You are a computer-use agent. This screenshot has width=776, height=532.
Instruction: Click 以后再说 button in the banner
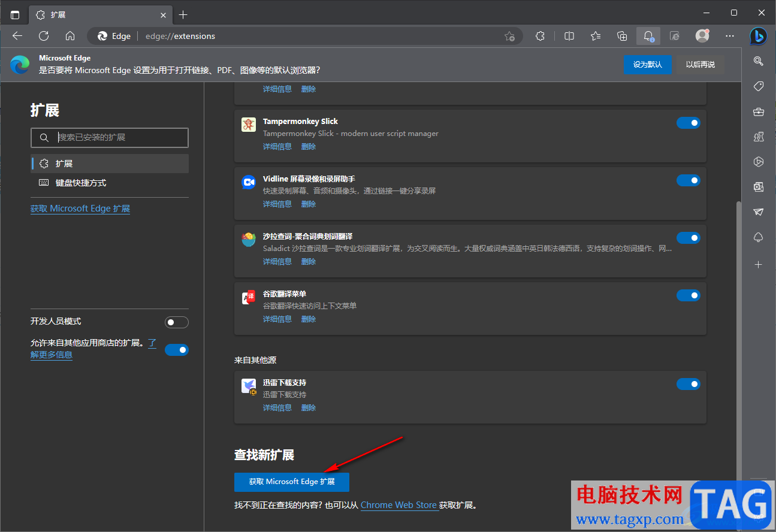point(700,65)
